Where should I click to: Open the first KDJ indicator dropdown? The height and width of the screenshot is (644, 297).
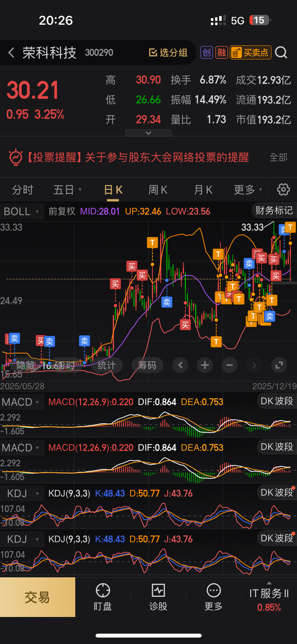(x=21, y=493)
